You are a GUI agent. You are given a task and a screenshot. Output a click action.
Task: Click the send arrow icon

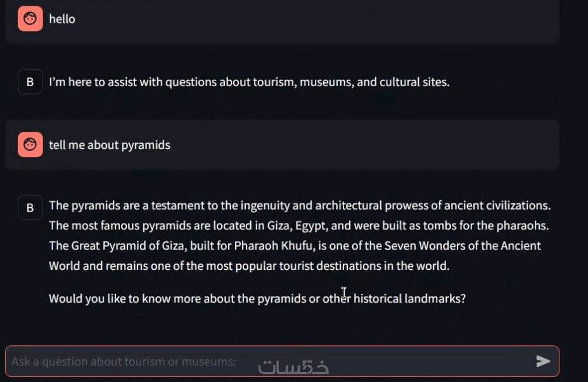(x=543, y=361)
